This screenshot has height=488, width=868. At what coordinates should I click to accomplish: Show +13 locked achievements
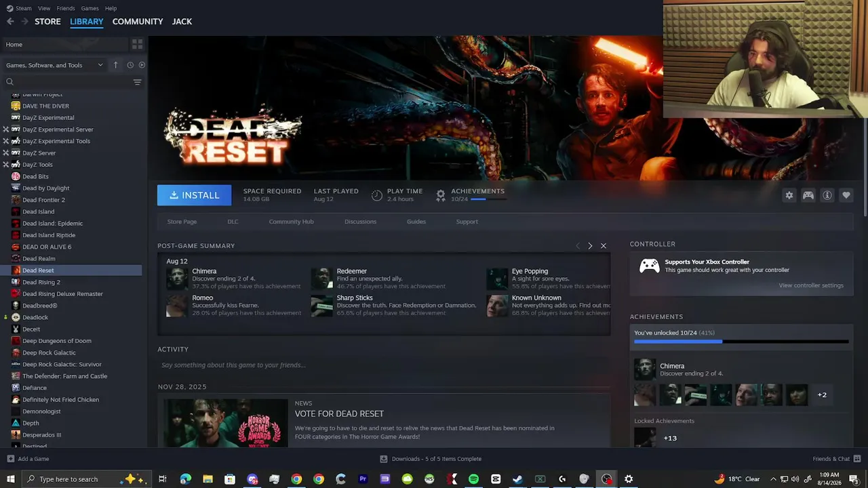[670, 438]
